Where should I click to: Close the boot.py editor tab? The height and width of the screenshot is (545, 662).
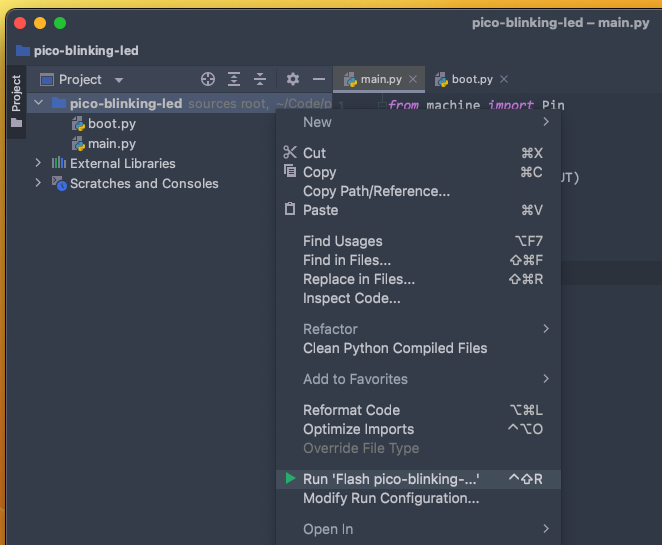tap(504, 79)
